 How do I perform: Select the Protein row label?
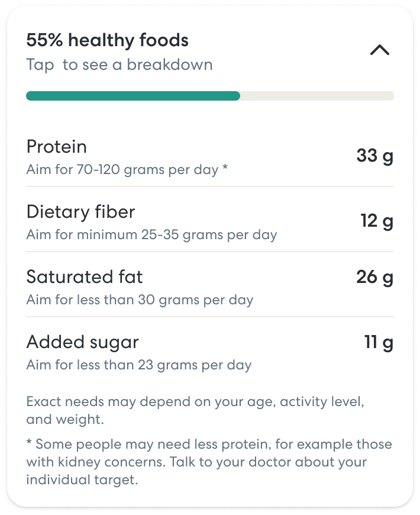point(57,146)
